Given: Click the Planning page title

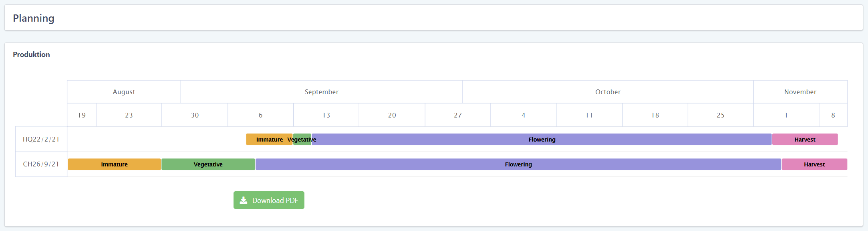Looking at the screenshot, I should coord(34,18).
